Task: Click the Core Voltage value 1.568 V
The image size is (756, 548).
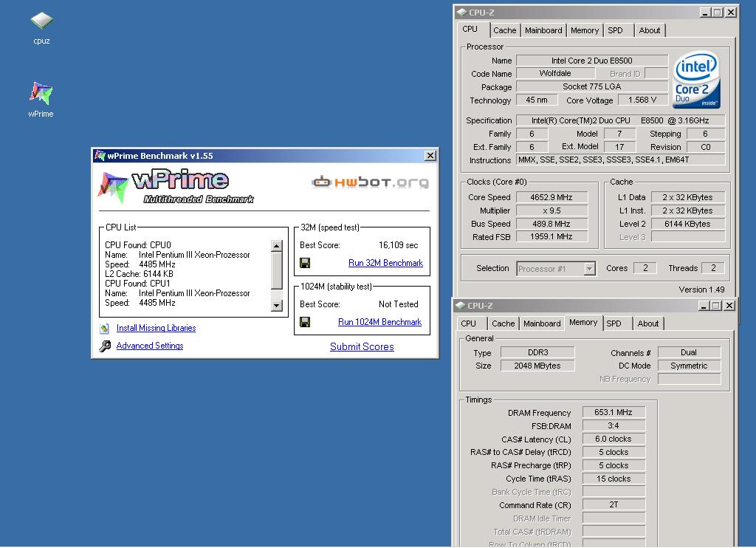Action: [x=643, y=100]
